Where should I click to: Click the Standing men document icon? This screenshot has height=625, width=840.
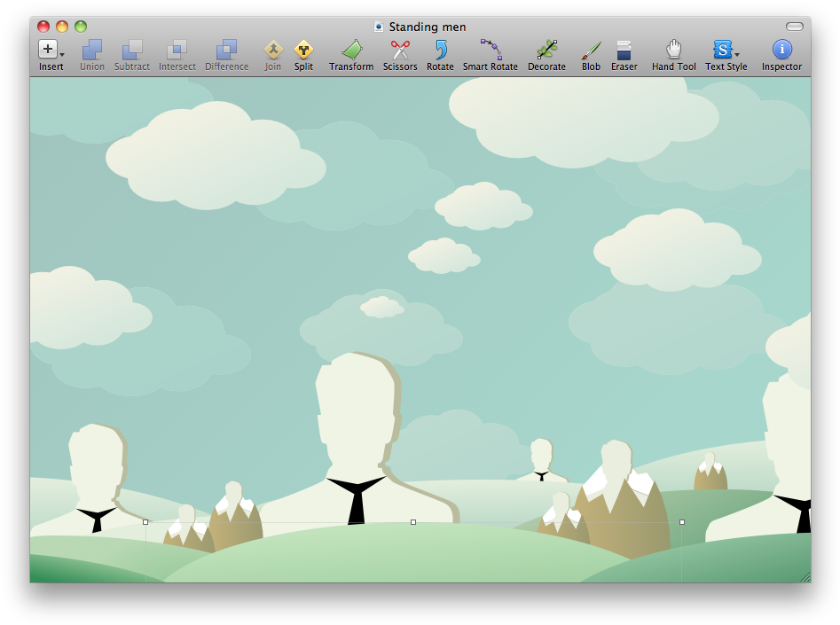point(379,27)
